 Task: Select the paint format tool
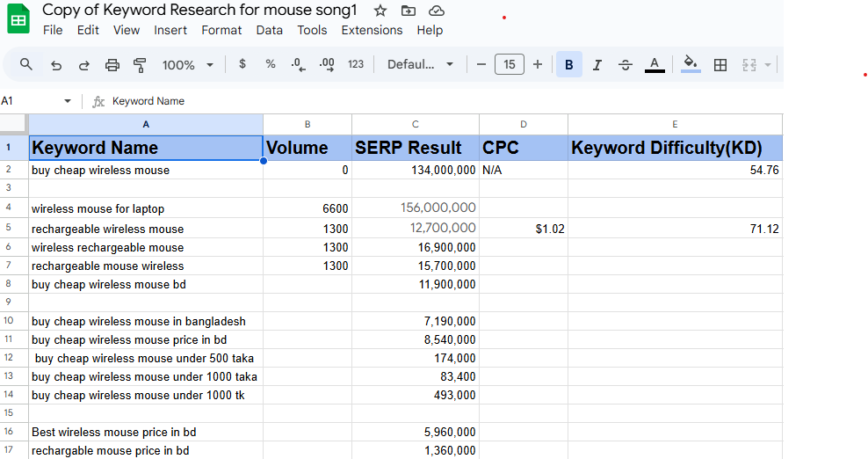140,65
